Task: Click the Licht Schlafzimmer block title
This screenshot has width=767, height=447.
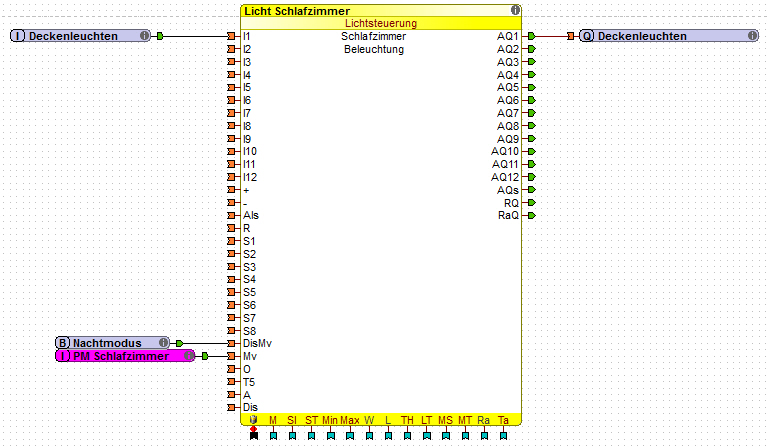Action: coord(297,11)
